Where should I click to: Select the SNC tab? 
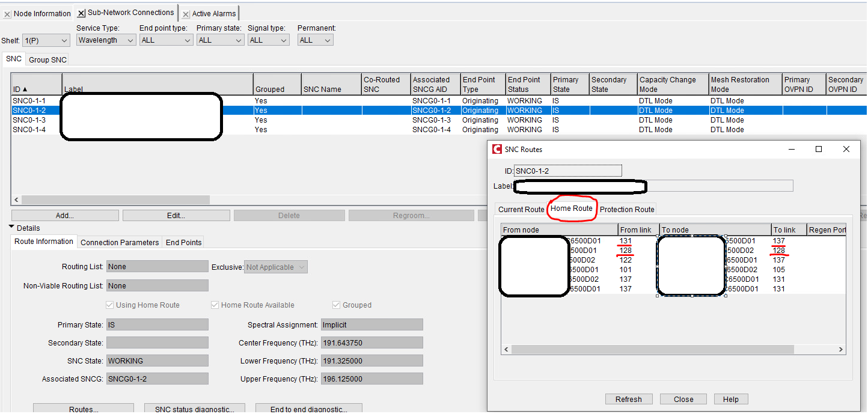click(x=14, y=59)
